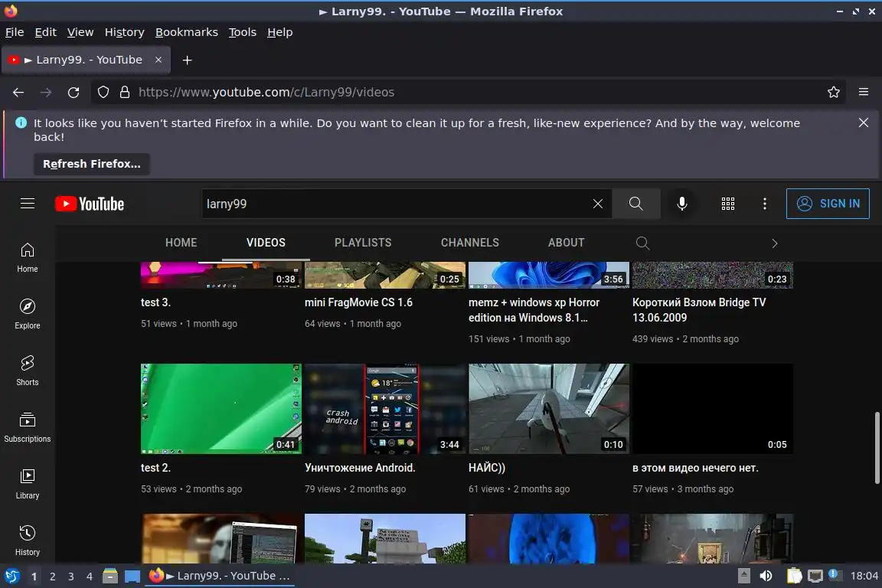Open tracking protection shield icon
The height and width of the screenshot is (588, 882).
[x=103, y=93]
